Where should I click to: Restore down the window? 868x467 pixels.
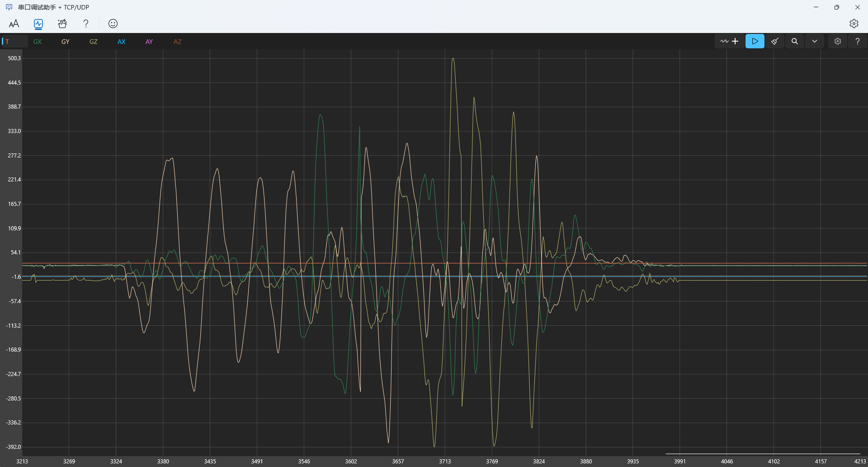(837, 7)
